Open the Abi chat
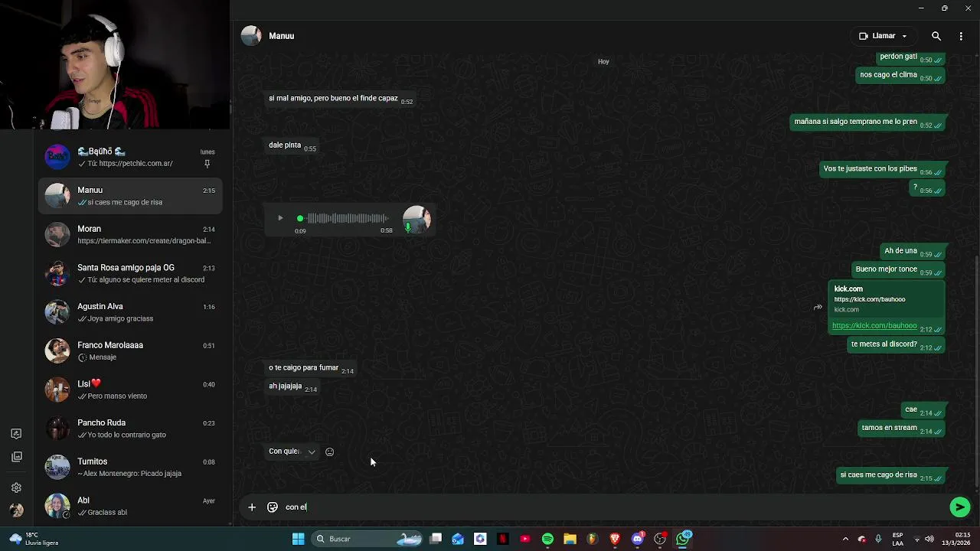The width and height of the screenshot is (980, 551). (130, 506)
